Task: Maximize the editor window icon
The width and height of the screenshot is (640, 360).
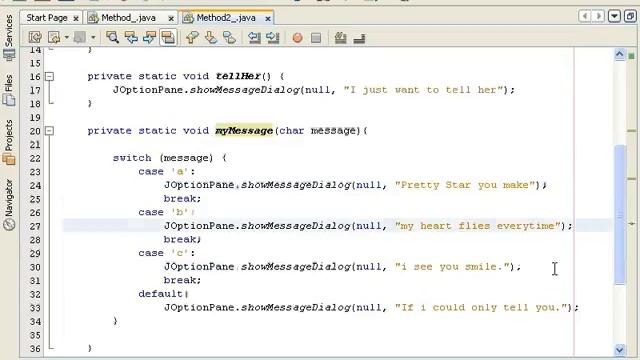Action: tap(631, 16)
